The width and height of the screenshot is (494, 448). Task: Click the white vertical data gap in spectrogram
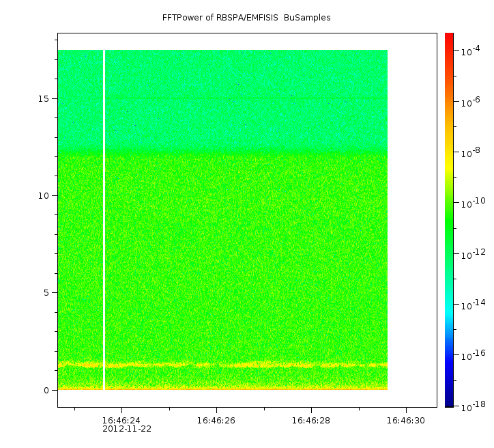coord(104,219)
